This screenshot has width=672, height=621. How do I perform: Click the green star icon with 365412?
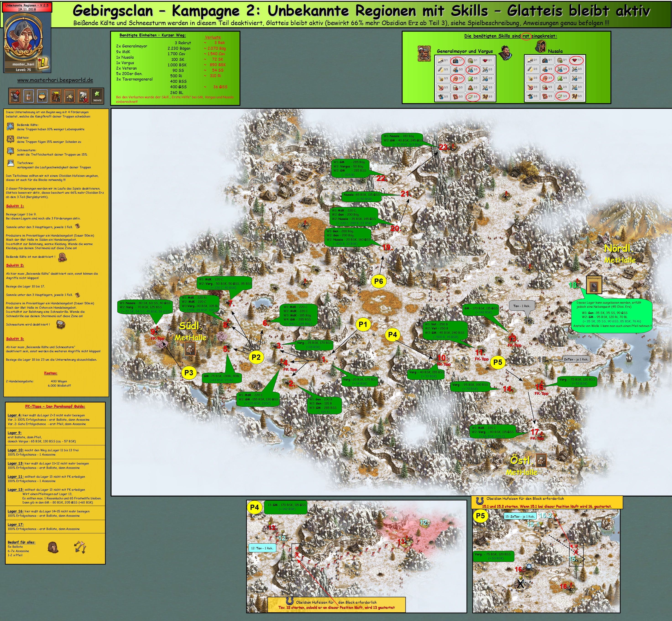[x=97, y=96]
